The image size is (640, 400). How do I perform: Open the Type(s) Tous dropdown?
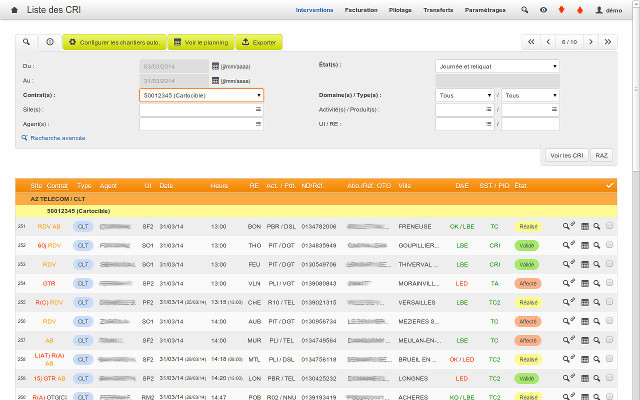click(x=530, y=95)
